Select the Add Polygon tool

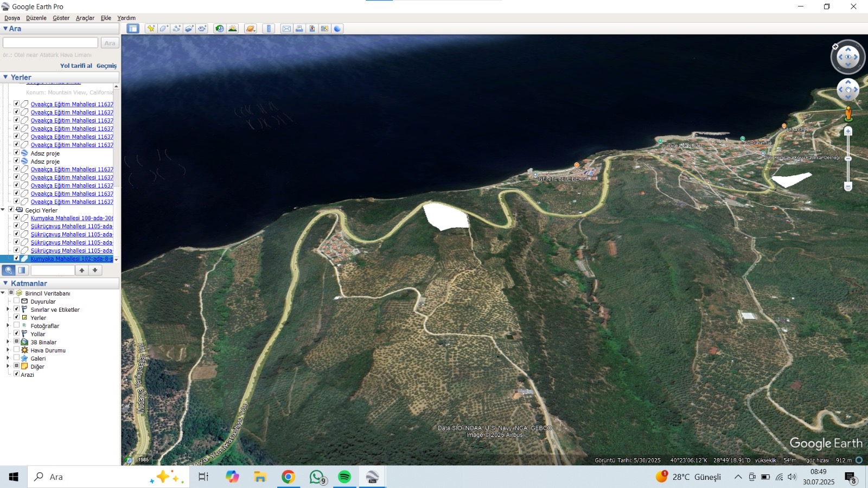click(x=164, y=29)
